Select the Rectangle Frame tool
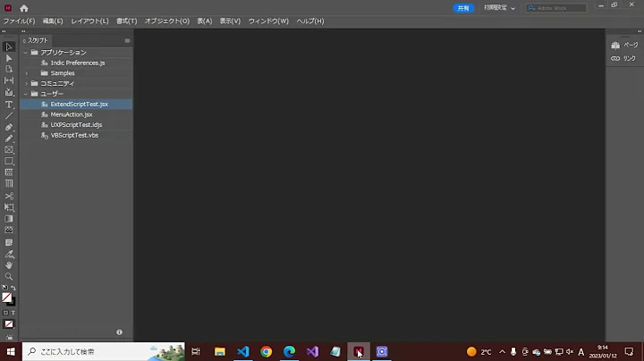This screenshot has height=361, width=644. pyautogui.click(x=9, y=150)
